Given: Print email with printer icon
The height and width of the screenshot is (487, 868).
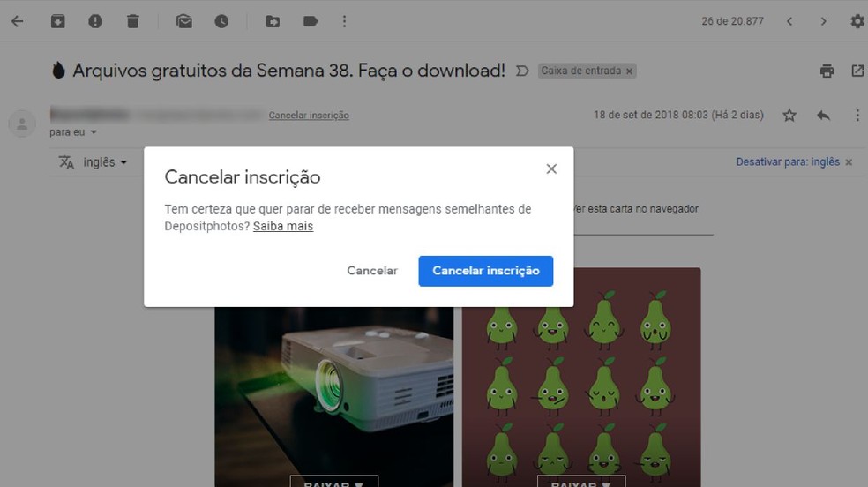Looking at the screenshot, I should (827, 71).
